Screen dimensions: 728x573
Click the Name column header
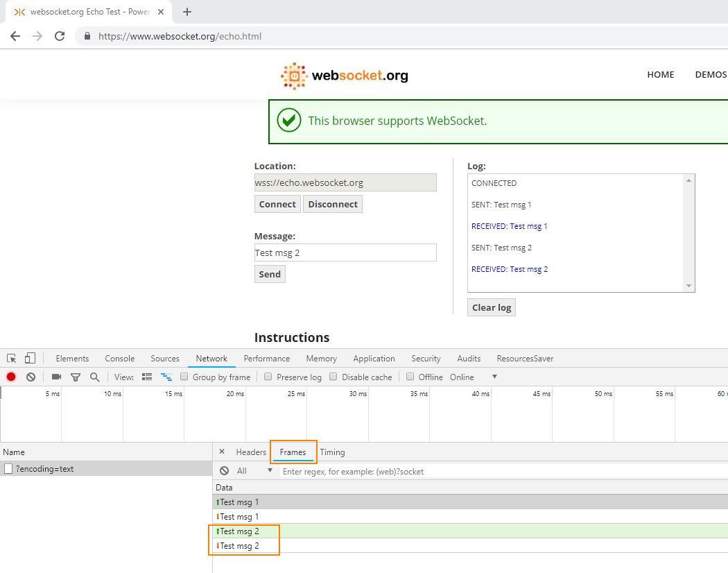coord(106,452)
